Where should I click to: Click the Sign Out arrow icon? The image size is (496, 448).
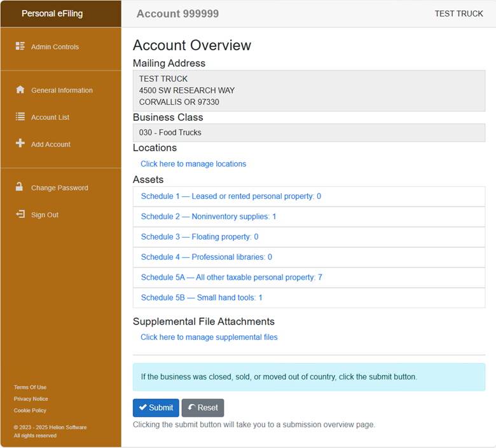pyautogui.click(x=20, y=215)
